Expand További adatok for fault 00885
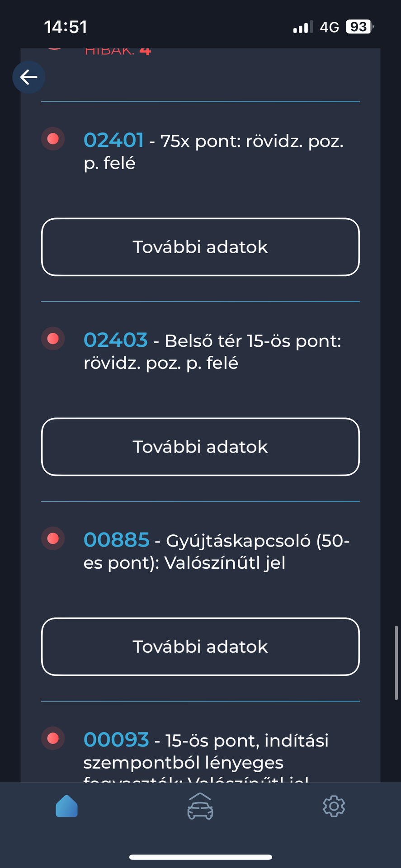 click(x=200, y=646)
